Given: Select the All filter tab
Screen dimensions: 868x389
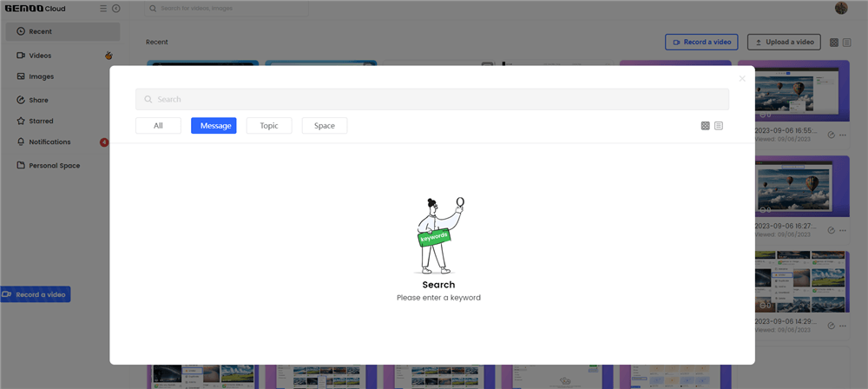Looking at the screenshot, I should point(158,126).
